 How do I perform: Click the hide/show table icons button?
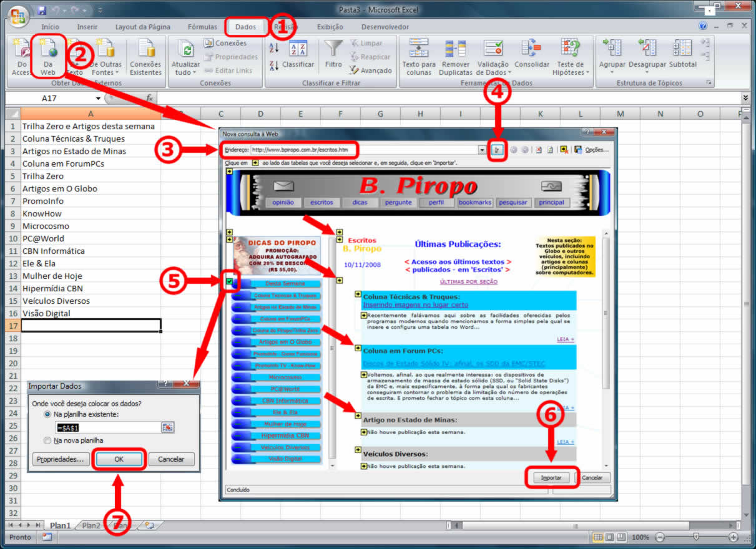click(564, 150)
